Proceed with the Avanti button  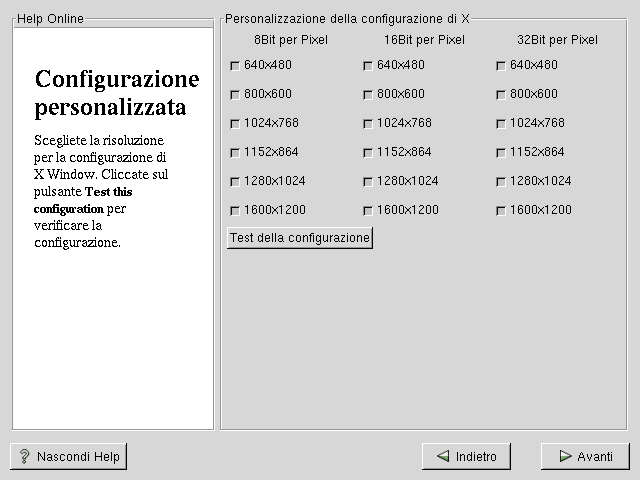pyautogui.click(x=585, y=456)
